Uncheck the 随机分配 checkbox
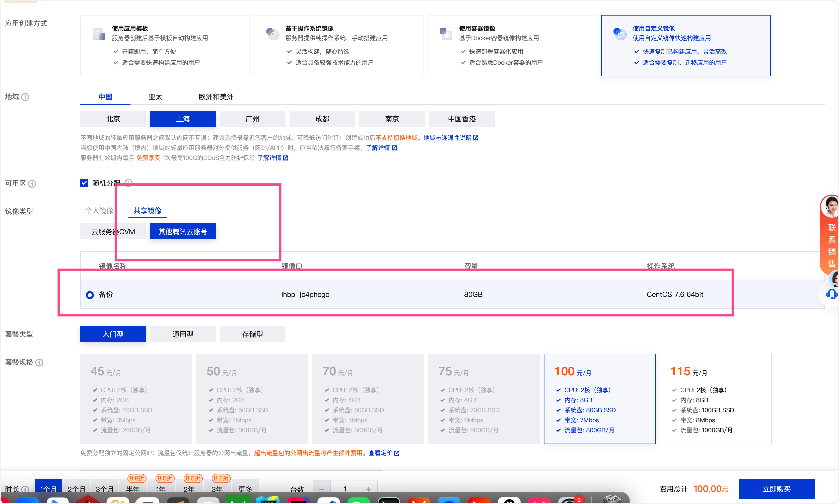 point(84,183)
